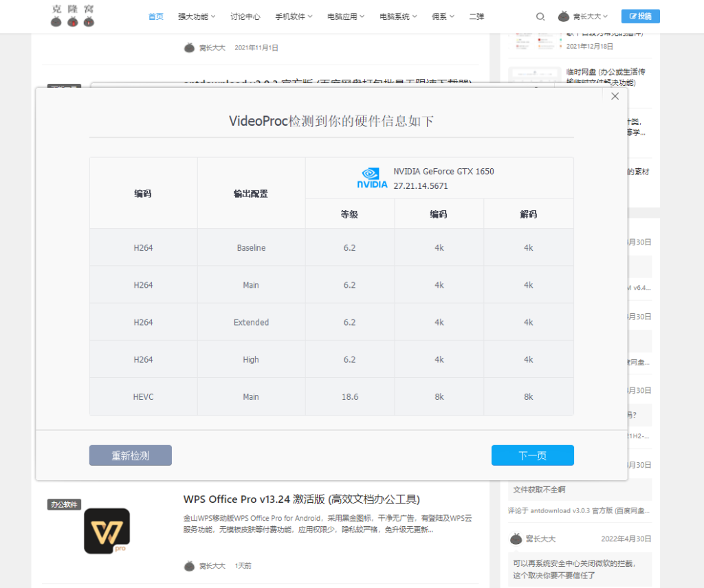Click the blue 投稿 submit button
Screen dimensions: 704x588
tap(641, 16)
